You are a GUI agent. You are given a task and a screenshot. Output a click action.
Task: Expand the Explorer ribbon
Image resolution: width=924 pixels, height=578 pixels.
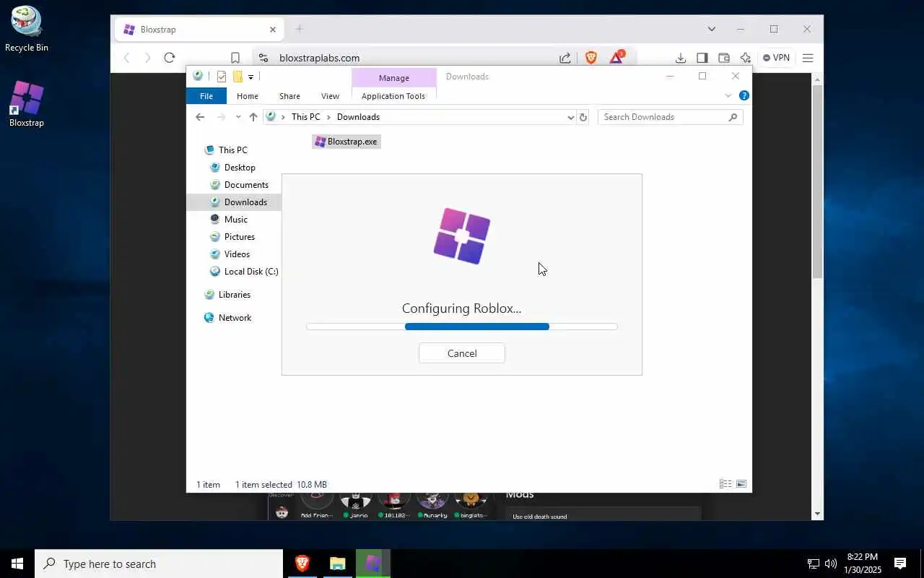(x=728, y=96)
